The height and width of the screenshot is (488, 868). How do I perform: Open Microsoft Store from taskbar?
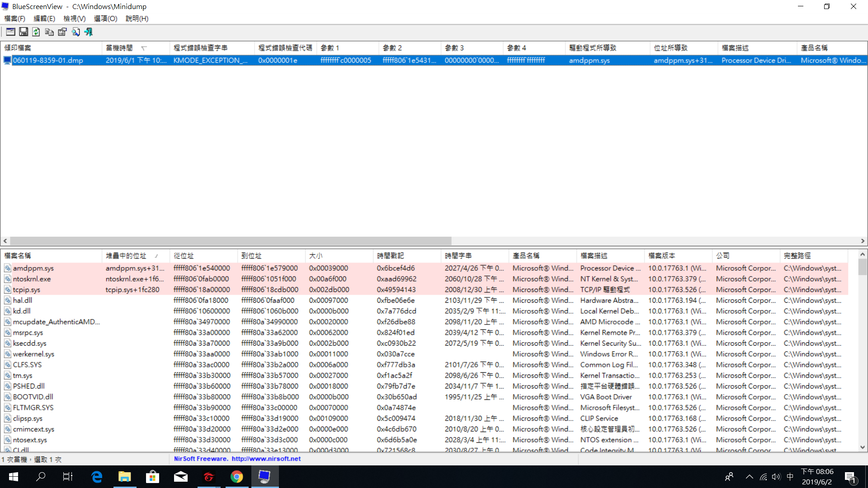(x=153, y=477)
